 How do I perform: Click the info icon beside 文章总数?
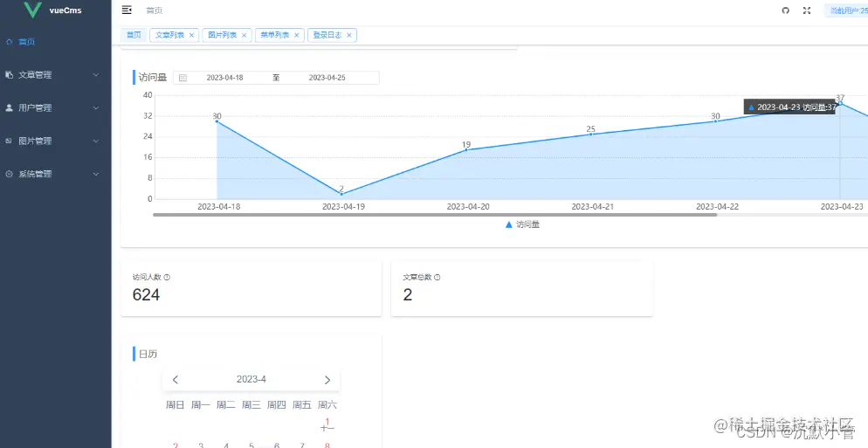[437, 278]
